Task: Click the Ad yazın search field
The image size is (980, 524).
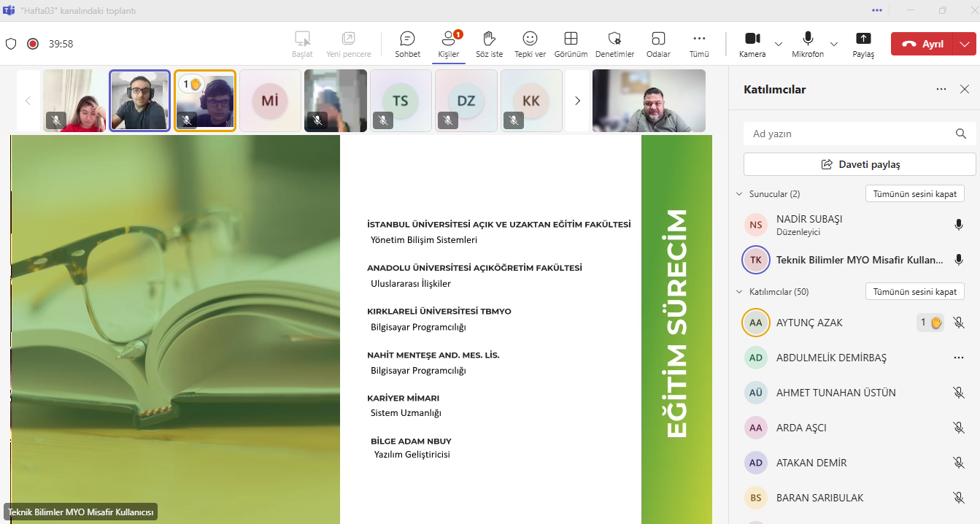Action: pyautogui.click(x=850, y=134)
